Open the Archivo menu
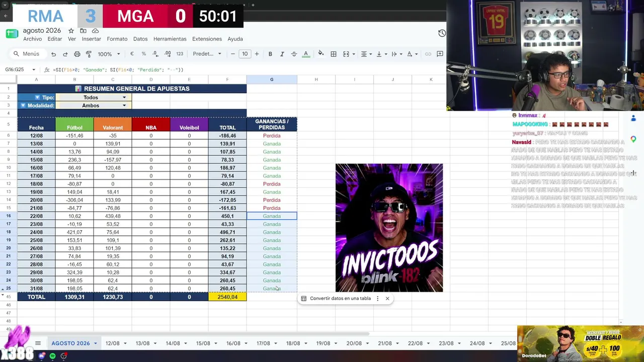 33,39
